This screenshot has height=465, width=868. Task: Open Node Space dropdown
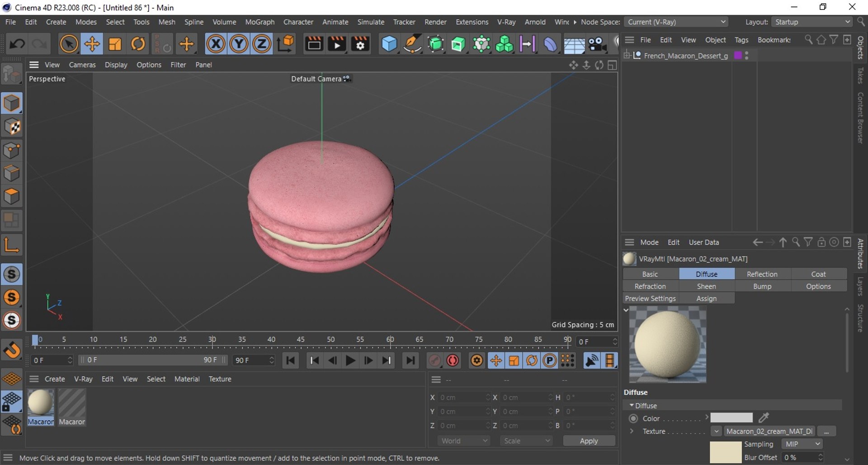[x=676, y=22]
